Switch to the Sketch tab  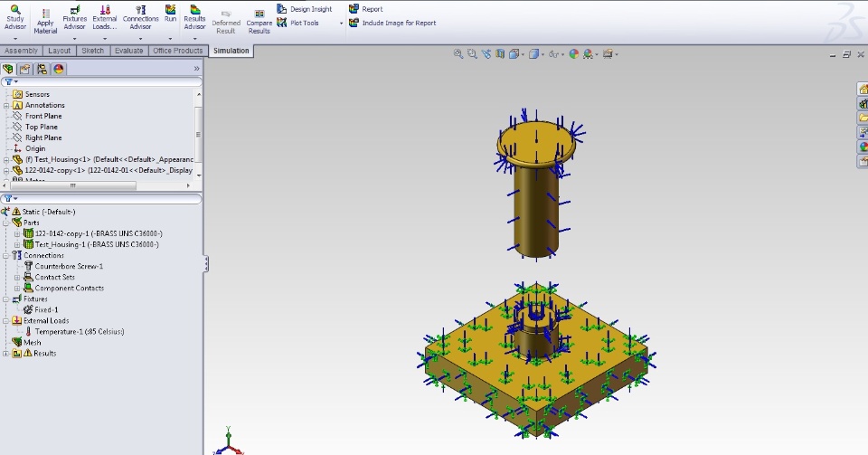pos(93,51)
